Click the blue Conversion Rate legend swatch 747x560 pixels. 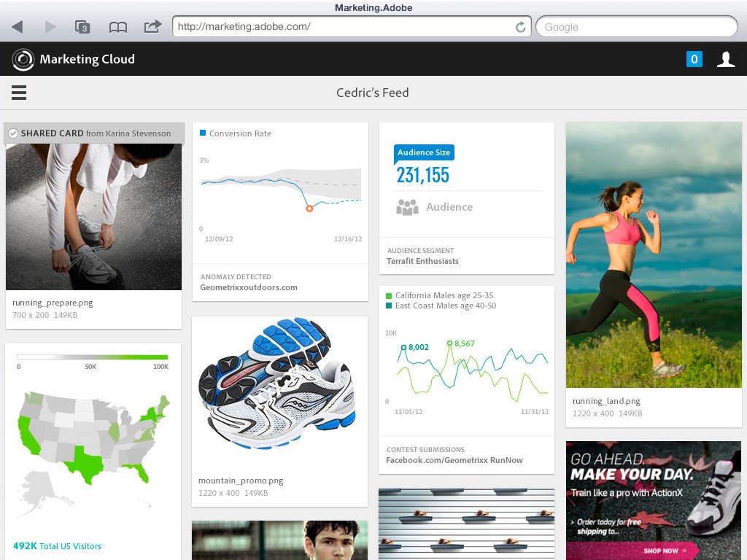pos(203,133)
